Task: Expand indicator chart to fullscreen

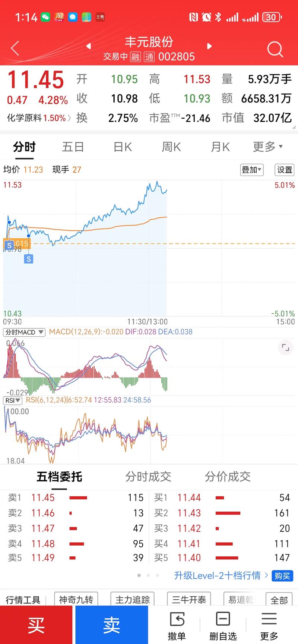Action: click(x=285, y=348)
